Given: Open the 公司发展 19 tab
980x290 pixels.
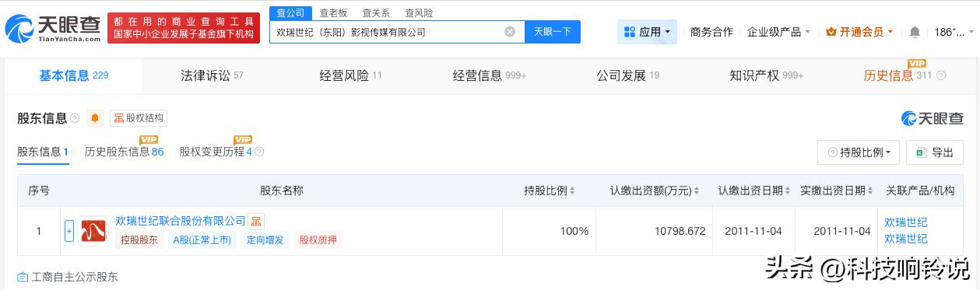Looking at the screenshot, I should pos(627,75).
